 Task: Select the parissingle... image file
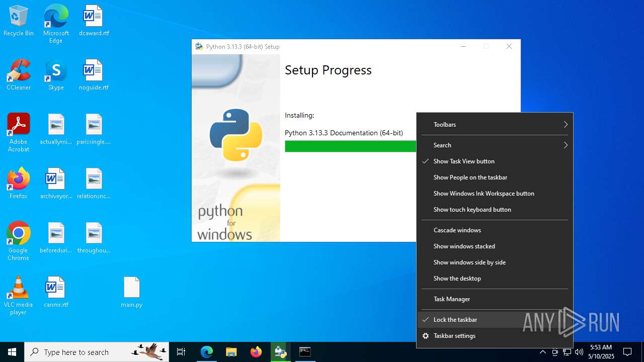[94, 129]
